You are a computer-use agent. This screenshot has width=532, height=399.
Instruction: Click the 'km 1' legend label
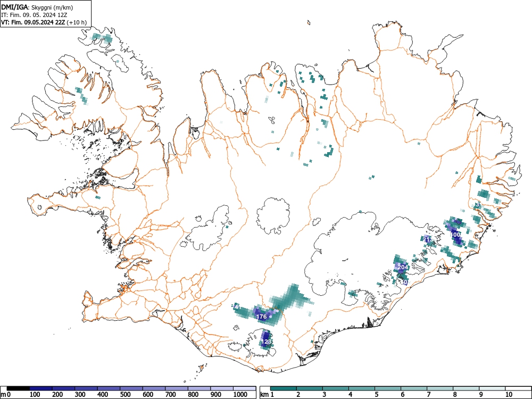coord(267,395)
